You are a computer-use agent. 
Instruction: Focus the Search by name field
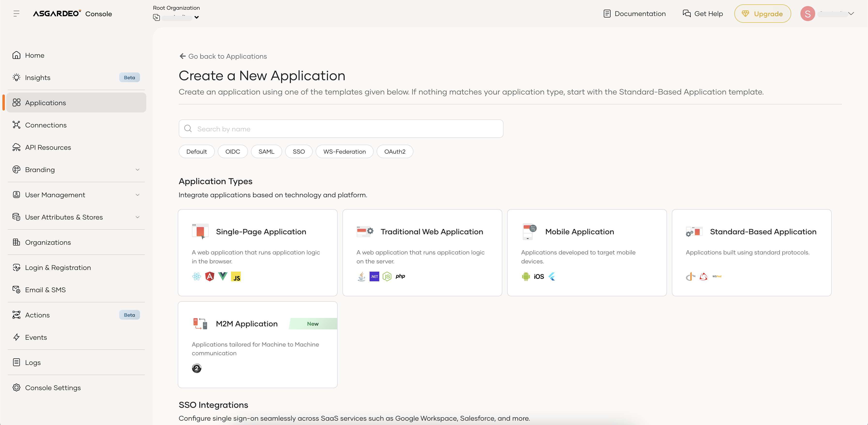[341, 129]
